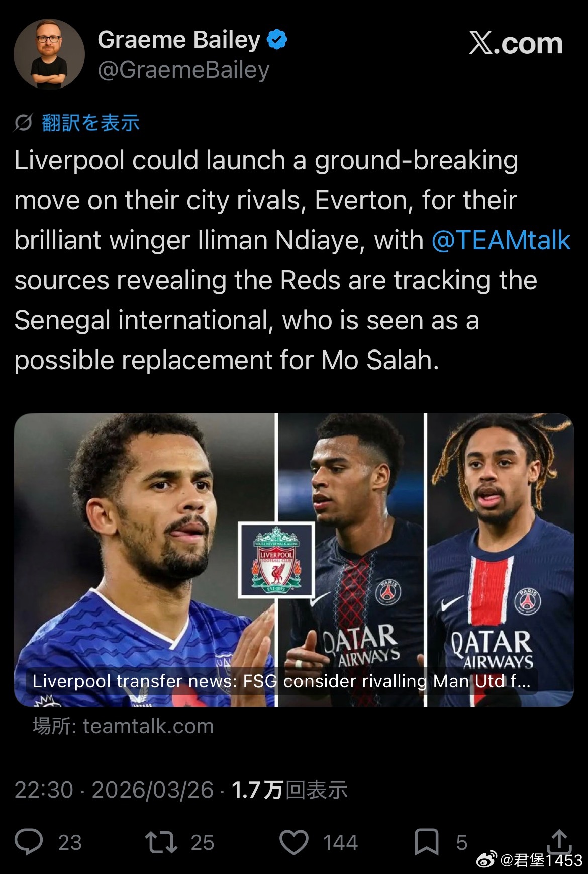
Task: Tap the Liverpool FC crest in preview
Action: (276, 559)
